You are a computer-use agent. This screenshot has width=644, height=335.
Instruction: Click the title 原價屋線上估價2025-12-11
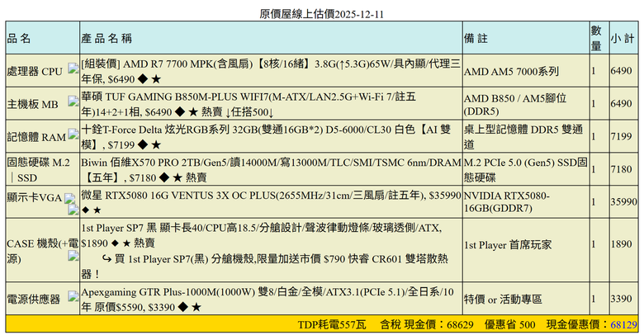pyautogui.click(x=322, y=14)
